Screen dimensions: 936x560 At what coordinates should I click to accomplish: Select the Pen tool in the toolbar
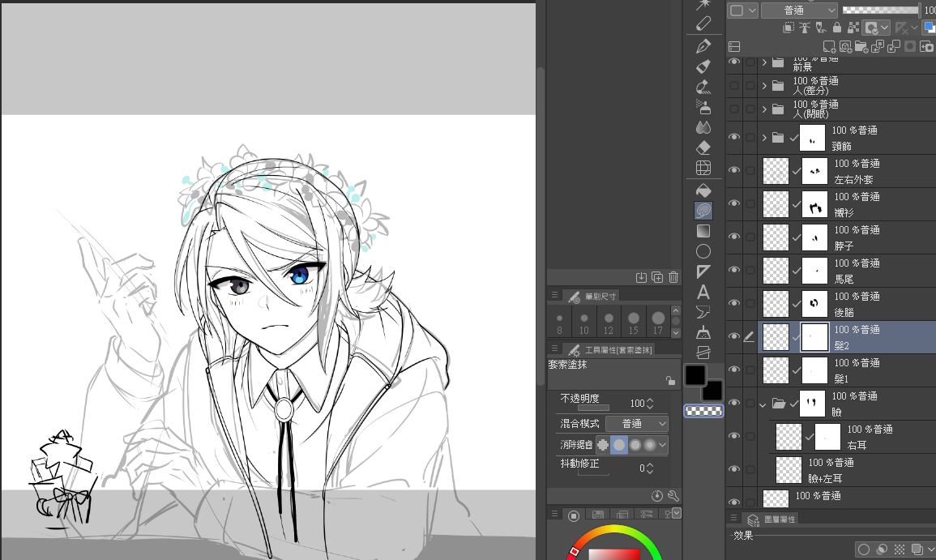pyautogui.click(x=703, y=46)
